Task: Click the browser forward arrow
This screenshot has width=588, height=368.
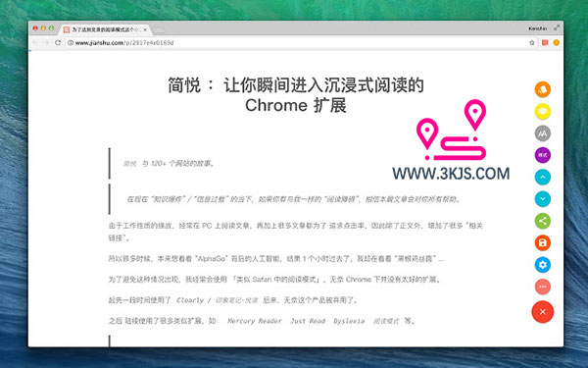Action: (46, 42)
